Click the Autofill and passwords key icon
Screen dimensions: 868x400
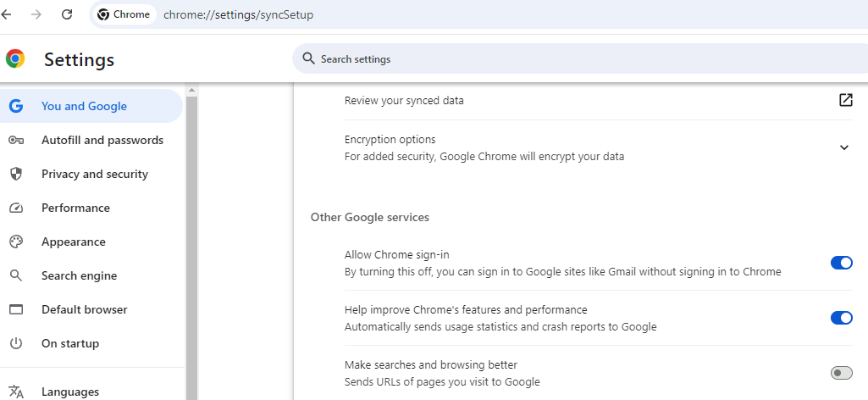click(15, 141)
